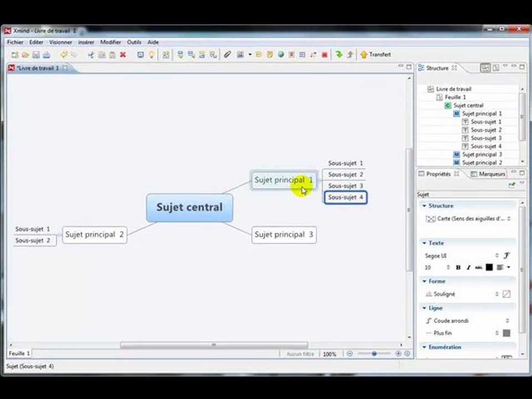Image resolution: width=532 pixels, height=399 pixels.
Task: Click the cut scissors toolbar icon
Action: click(91, 55)
